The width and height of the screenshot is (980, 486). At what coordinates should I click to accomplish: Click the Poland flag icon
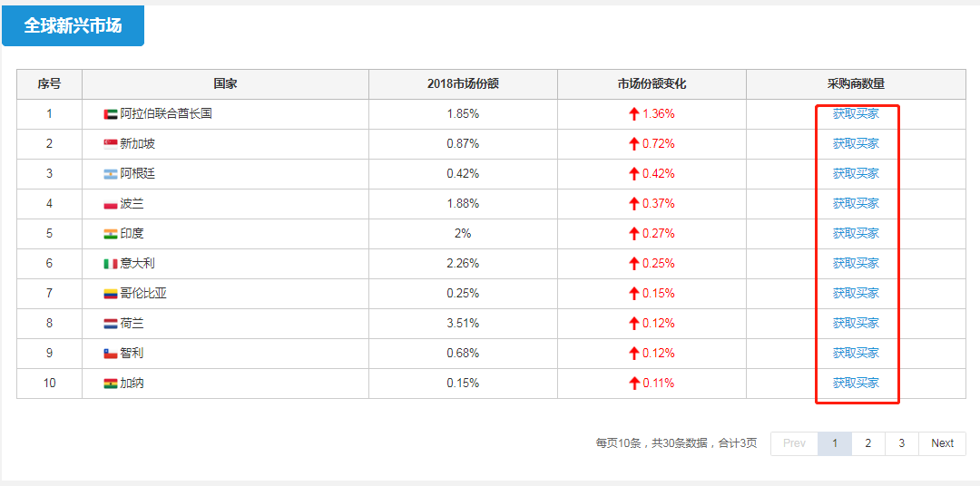coord(111,204)
